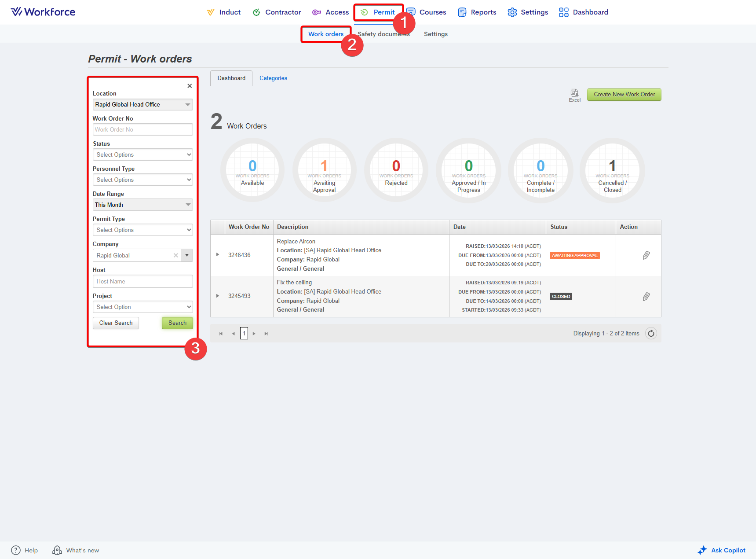The image size is (756, 559).
Task: Switch to the Categories tab
Action: tap(273, 78)
